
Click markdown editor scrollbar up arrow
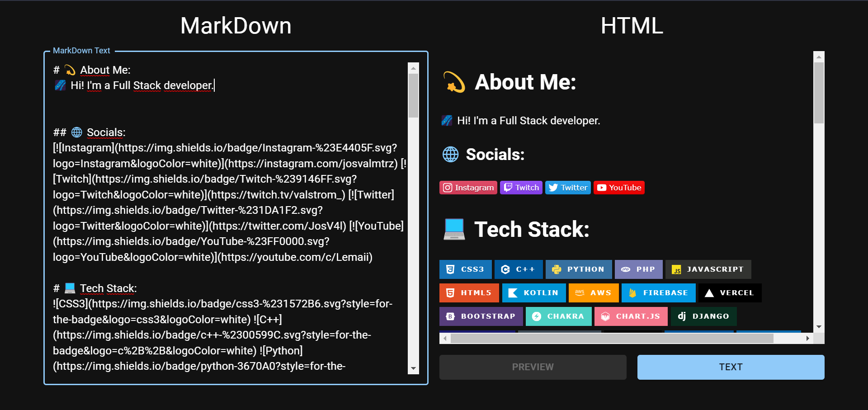[x=413, y=68]
